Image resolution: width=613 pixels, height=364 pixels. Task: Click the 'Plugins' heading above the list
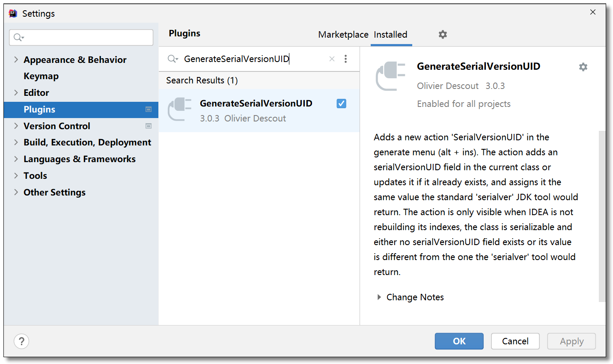click(184, 33)
